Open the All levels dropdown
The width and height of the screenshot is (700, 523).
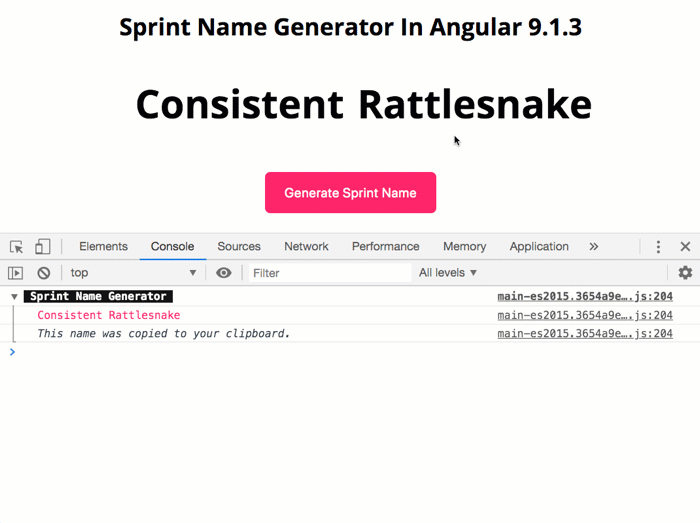pyautogui.click(x=448, y=273)
